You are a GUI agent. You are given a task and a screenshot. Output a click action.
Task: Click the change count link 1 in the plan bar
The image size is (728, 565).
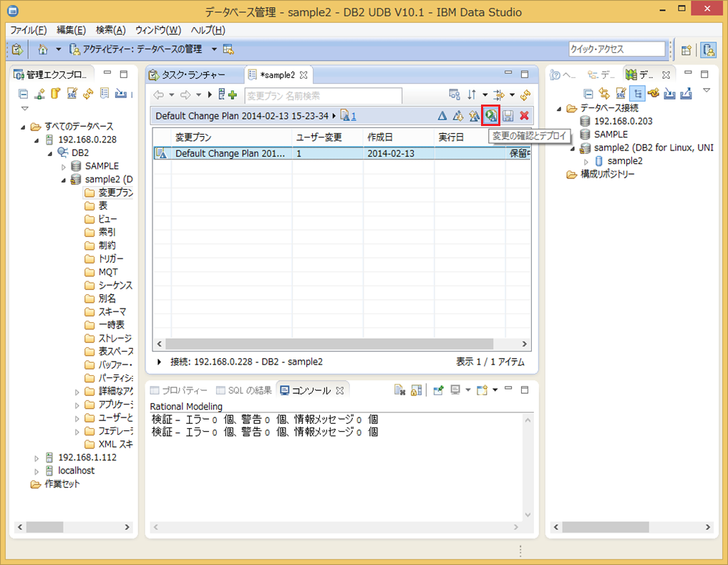pyautogui.click(x=354, y=116)
